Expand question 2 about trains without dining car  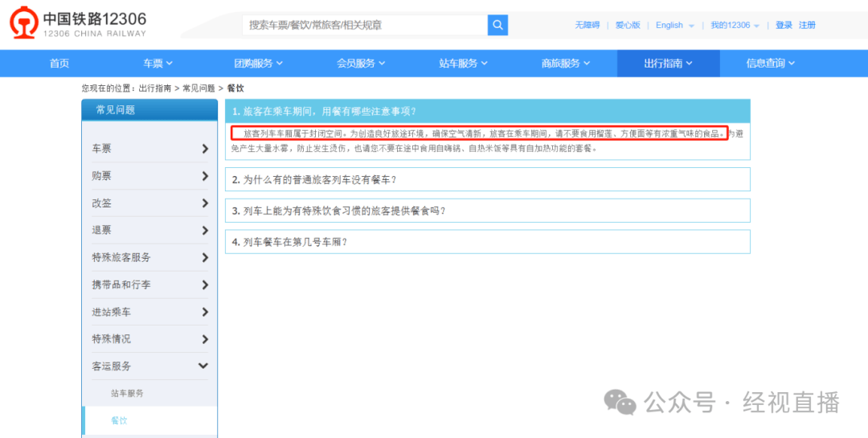487,179
